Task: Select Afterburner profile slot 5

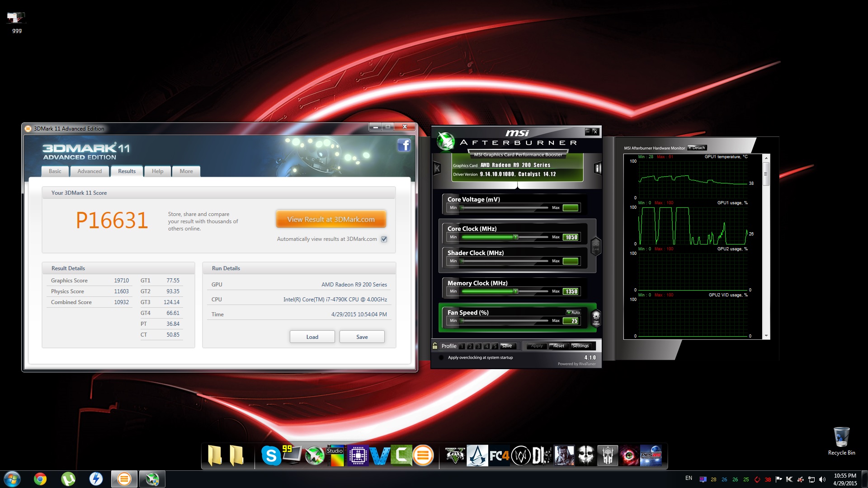Action: point(495,346)
